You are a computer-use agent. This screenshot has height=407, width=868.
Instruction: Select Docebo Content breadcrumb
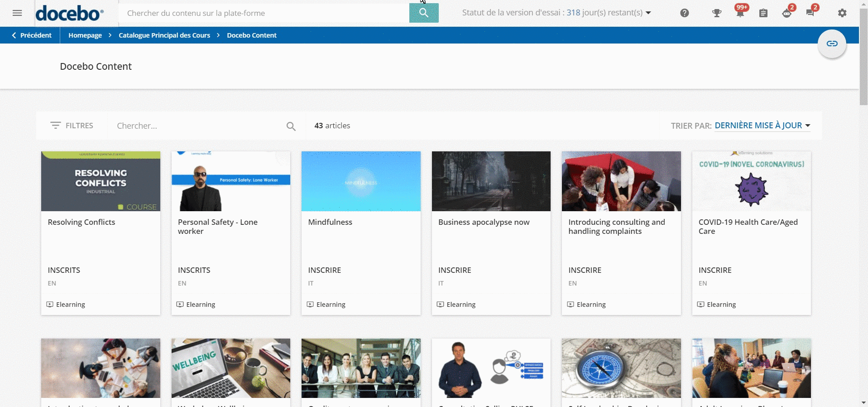[x=252, y=35]
